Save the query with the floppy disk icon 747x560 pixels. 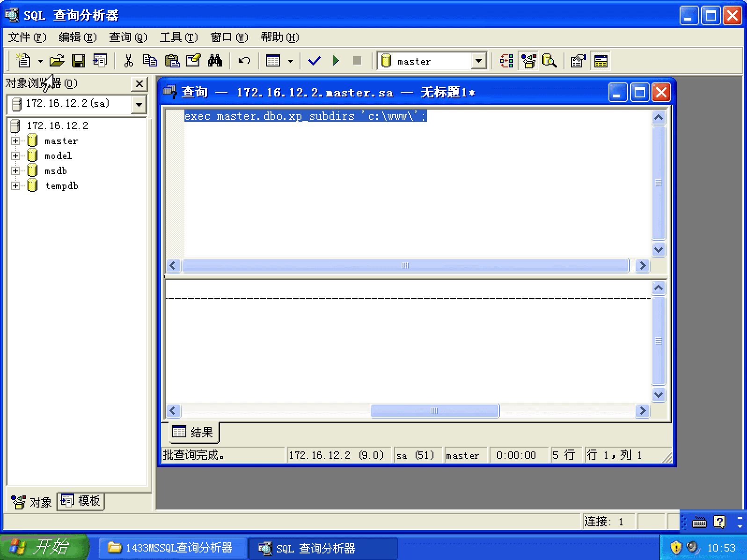(x=78, y=61)
